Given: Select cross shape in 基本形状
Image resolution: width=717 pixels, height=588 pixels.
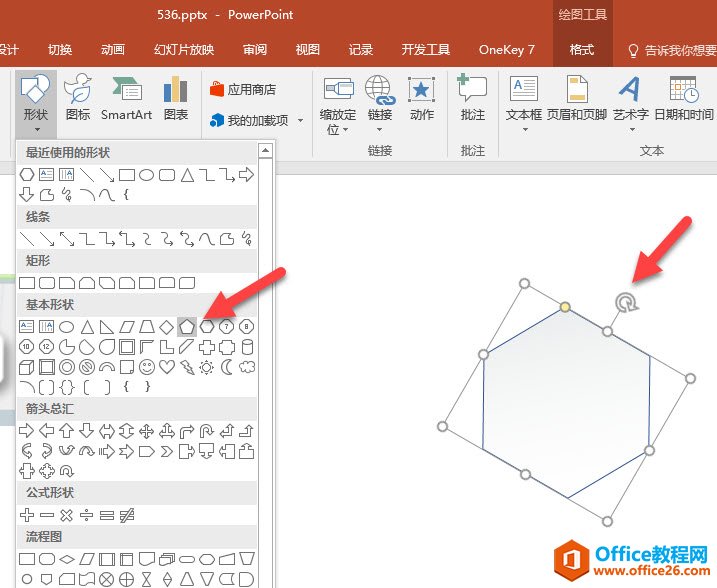Looking at the screenshot, I should point(207,347).
